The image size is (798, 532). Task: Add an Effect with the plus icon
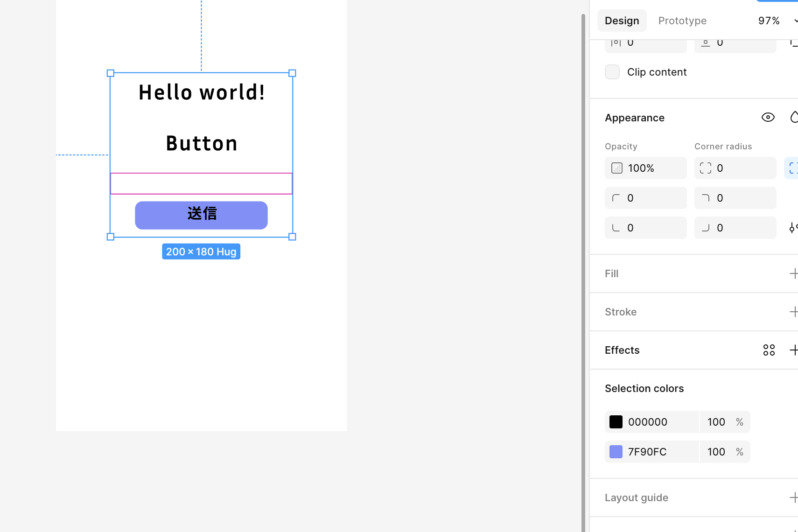tap(793, 350)
